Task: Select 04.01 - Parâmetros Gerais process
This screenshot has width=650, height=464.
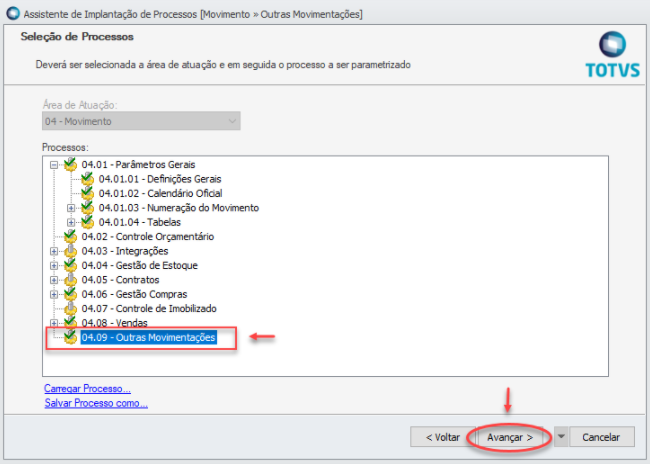Action: pyautogui.click(x=138, y=165)
